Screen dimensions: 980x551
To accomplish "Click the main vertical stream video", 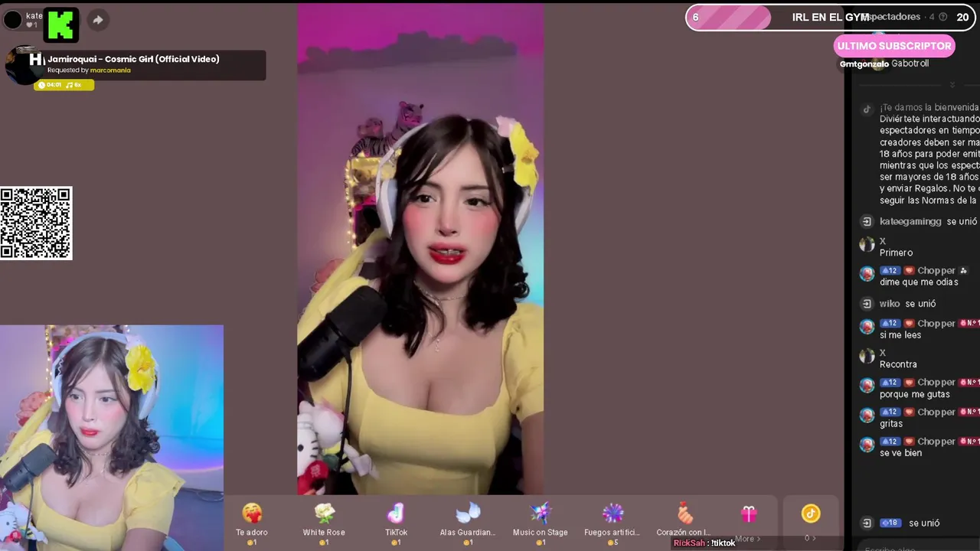I will click(420, 249).
